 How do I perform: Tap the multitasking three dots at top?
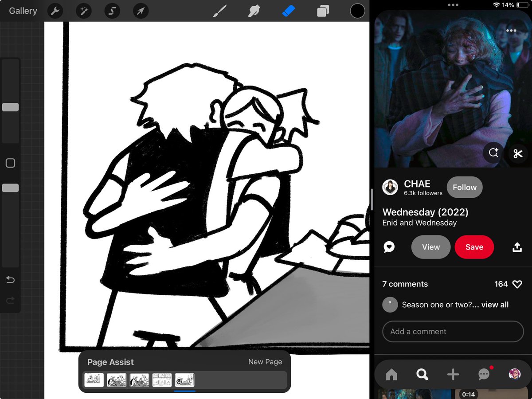[453, 5]
